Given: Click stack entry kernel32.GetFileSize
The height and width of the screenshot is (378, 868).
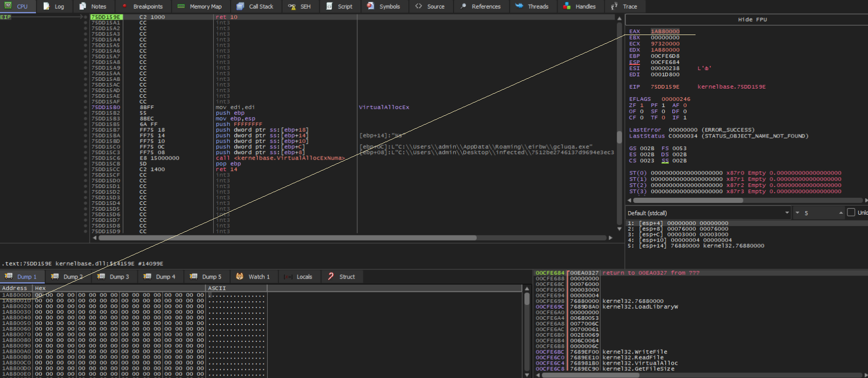Looking at the screenshot, I should tap(638, 369).
